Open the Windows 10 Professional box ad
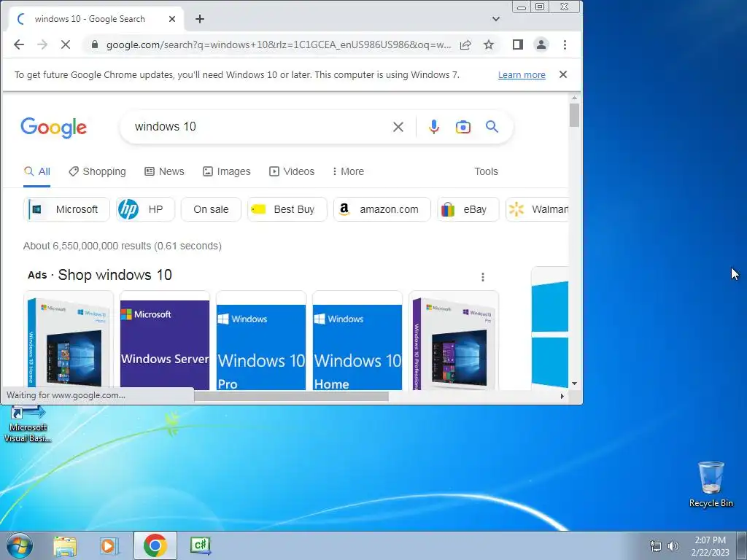The width and height of the screenshot is (747, 560). click(454, 341)
